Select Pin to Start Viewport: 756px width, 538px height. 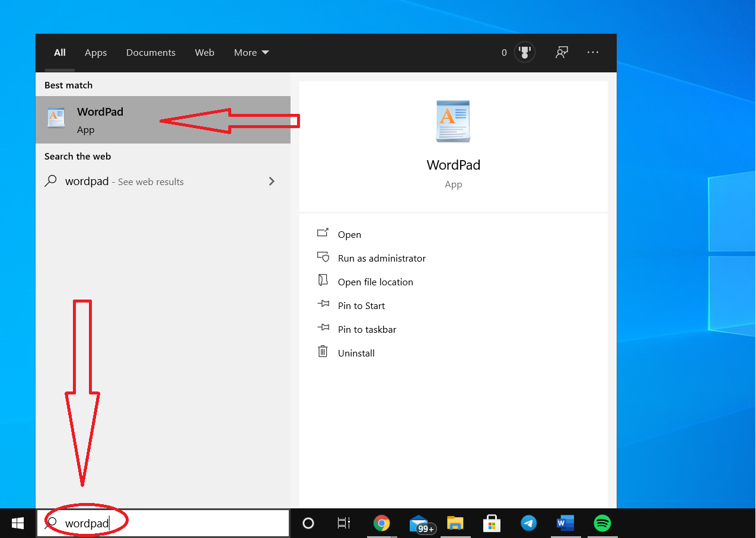[x=361, y=306]
